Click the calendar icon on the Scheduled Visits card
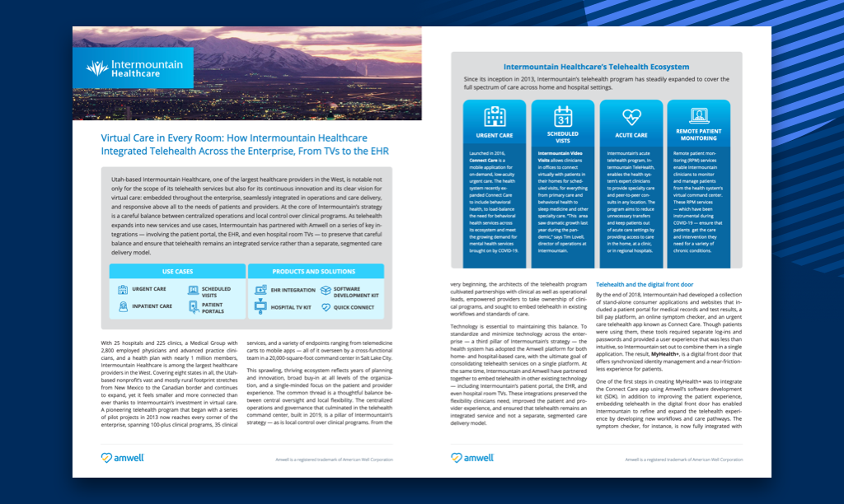 [x=563, y=115]
